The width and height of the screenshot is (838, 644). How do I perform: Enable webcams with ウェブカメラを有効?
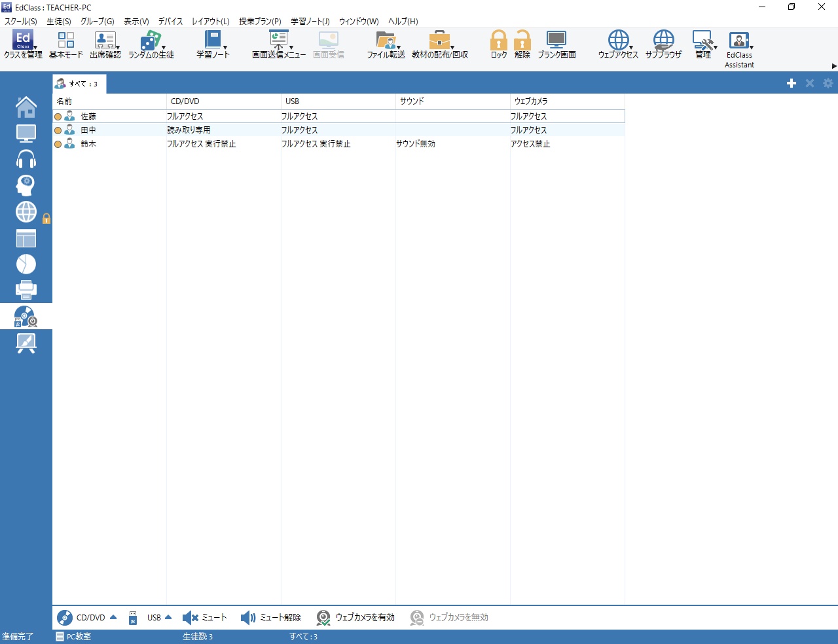click(x=356, y=618)
